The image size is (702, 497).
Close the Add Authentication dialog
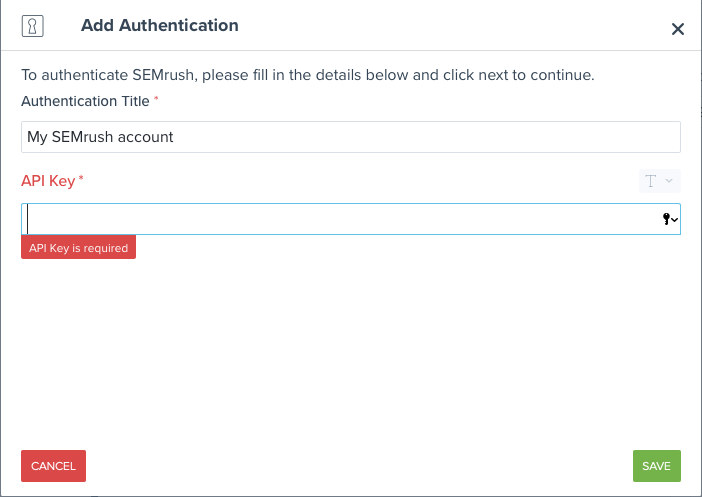[677, 29]
